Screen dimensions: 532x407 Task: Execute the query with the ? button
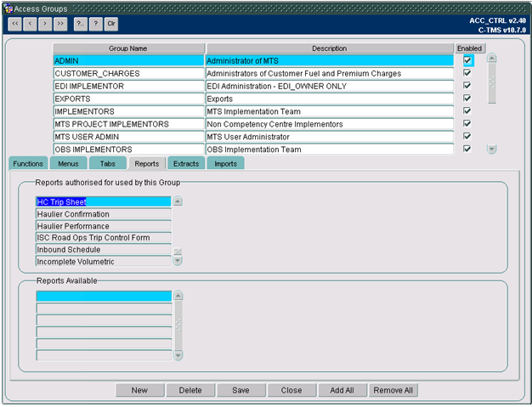(96, 24)
